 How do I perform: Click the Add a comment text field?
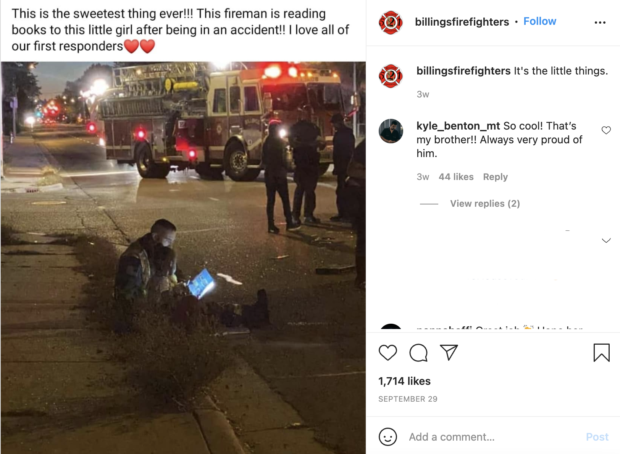pos(494,437)
